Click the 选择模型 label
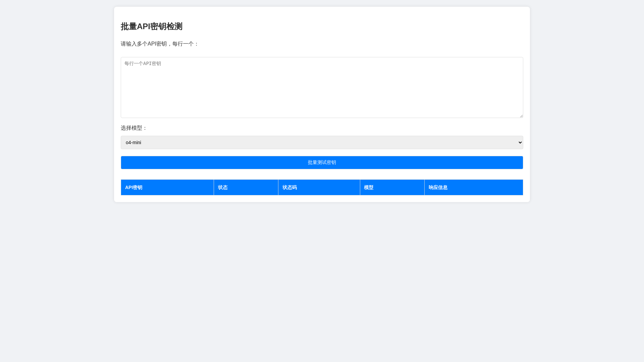 (134, 128)
